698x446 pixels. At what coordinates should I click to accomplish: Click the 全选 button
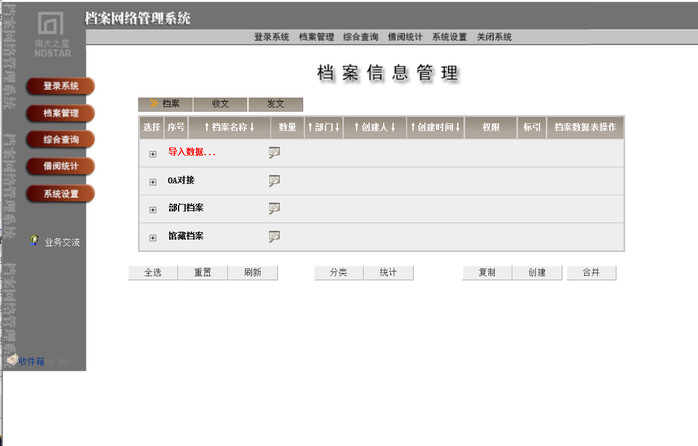(x=153, y=272)
